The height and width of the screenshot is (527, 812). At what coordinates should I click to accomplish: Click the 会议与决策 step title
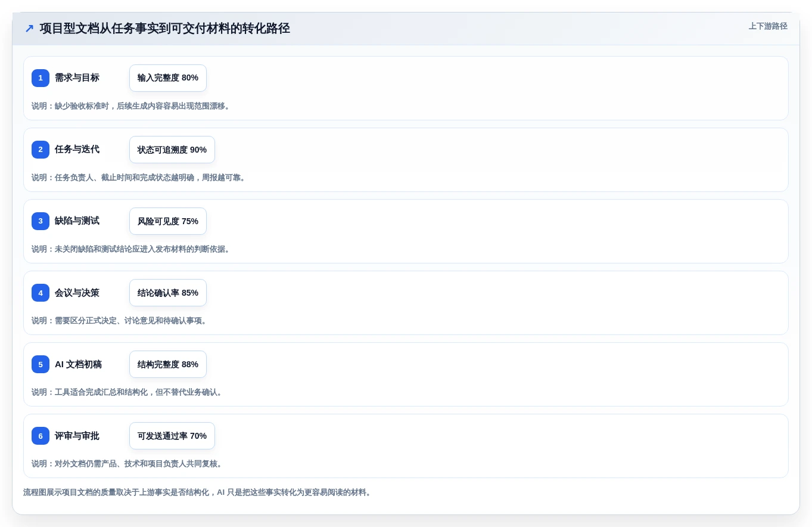[x=77, y=293]
